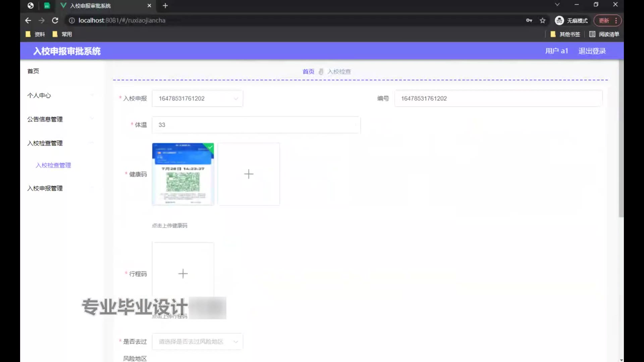Click plus tile to upload travel code

click(183, 274)
